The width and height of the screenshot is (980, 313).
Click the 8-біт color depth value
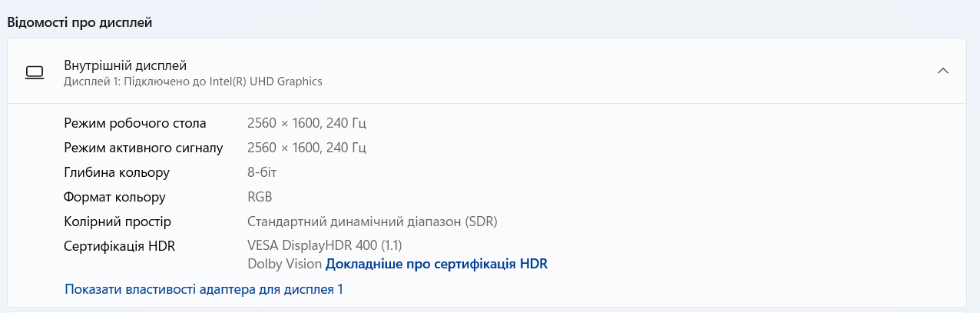263,172
